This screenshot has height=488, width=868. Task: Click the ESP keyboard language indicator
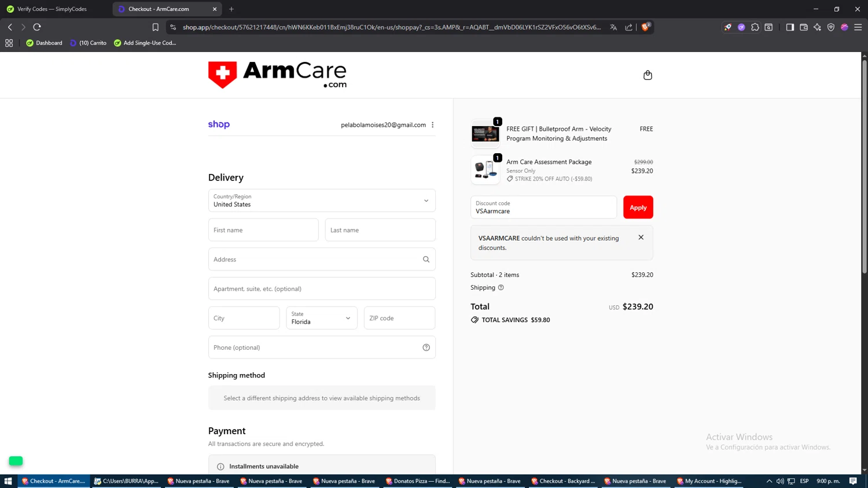point(804,481)
